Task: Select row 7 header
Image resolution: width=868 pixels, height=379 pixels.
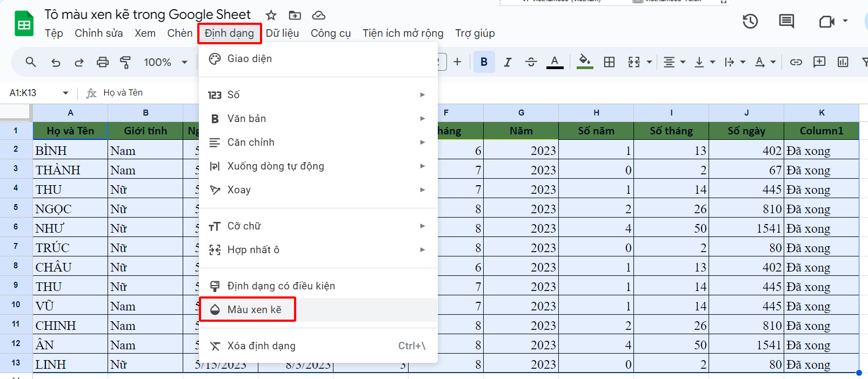Action: click(x=16, y=247)
